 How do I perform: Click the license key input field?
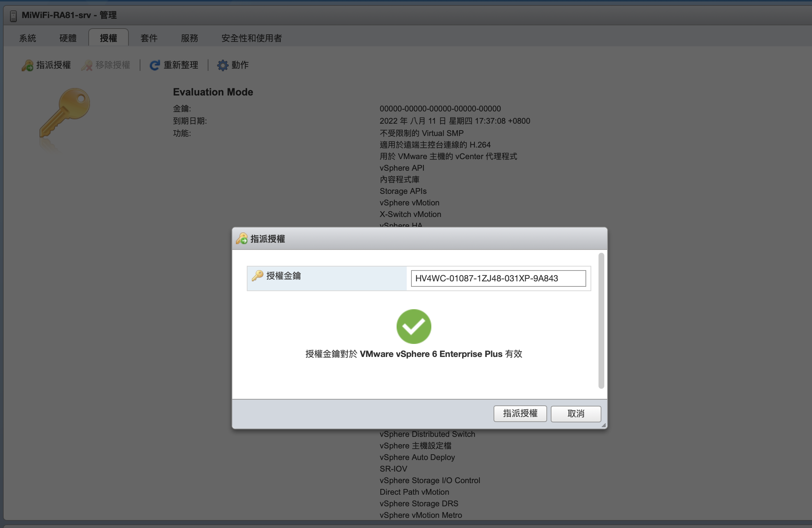[x=498, y=278]
